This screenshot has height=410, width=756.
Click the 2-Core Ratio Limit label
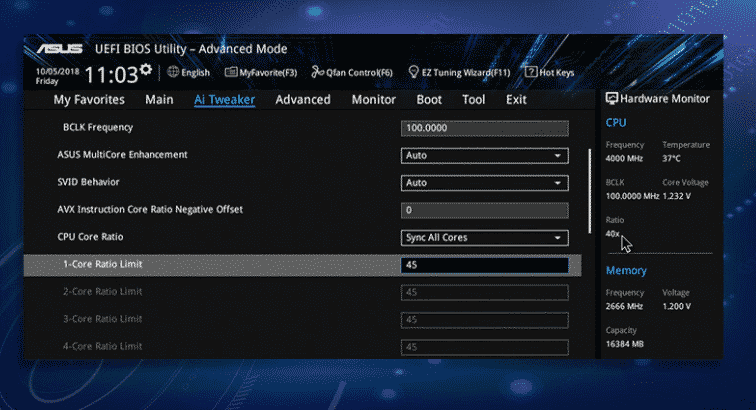coord(103,292)
